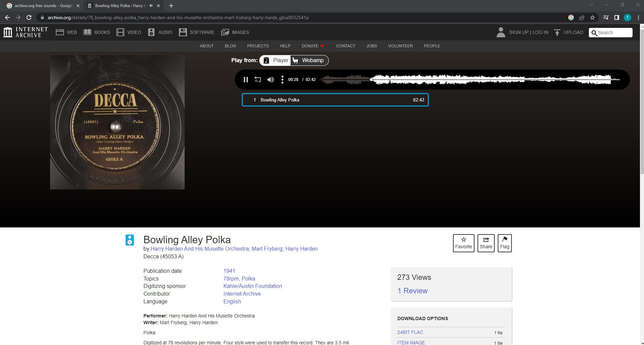Favorite this item
Viewport: 644px width, 345px height.
coord(463,243)
